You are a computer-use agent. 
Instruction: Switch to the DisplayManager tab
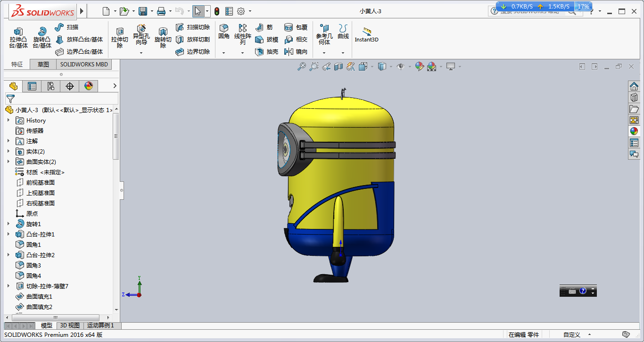click(89, 86)
